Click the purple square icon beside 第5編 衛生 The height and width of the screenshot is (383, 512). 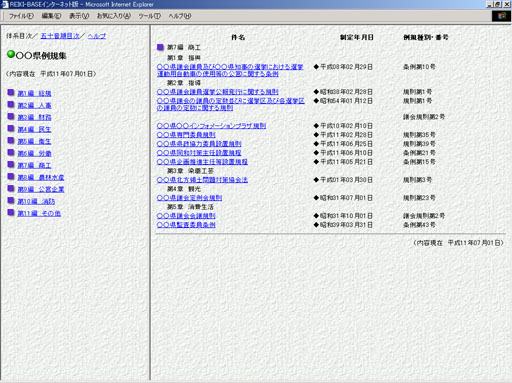point(11,140)
